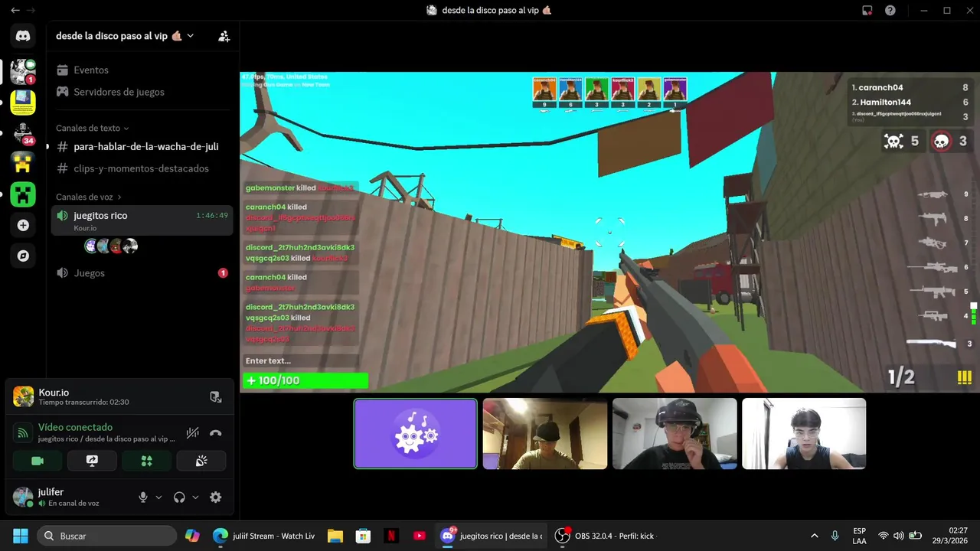Show hidden system tray icons chevron
This screenshot has height=551, width=980.
[814, 536]
